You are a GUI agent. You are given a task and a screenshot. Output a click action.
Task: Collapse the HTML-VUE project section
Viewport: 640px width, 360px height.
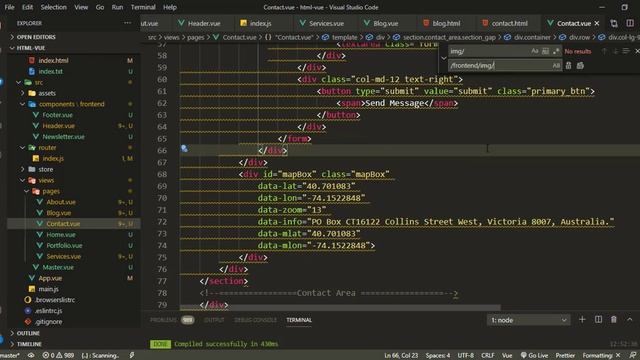31,48
